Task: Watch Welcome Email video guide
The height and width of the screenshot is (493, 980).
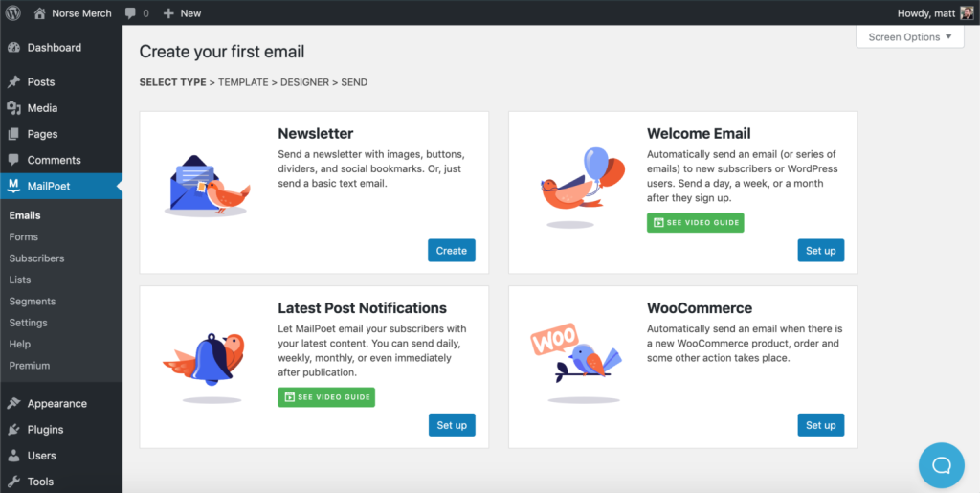Action: click(696, 222)
